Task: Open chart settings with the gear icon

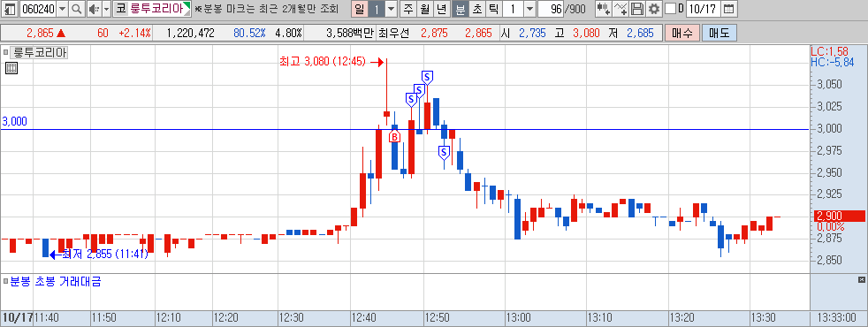Action: (x=654, y=9)
